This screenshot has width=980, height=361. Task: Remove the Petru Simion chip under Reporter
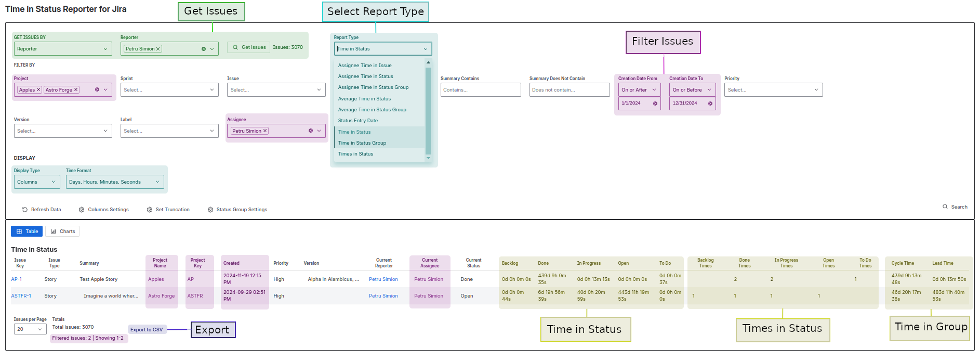158,49
